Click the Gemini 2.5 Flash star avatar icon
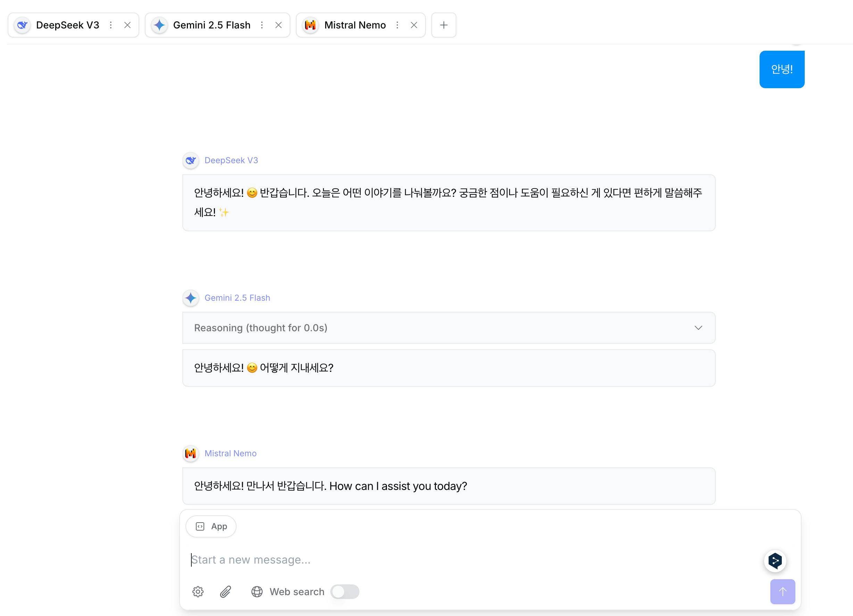 (x=191, y=298)
